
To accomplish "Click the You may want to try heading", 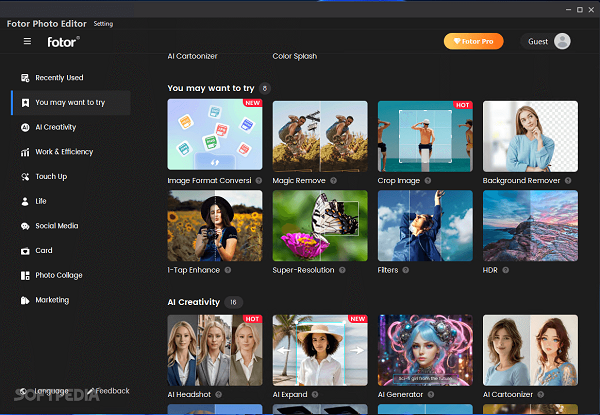I will pos(211,88).
